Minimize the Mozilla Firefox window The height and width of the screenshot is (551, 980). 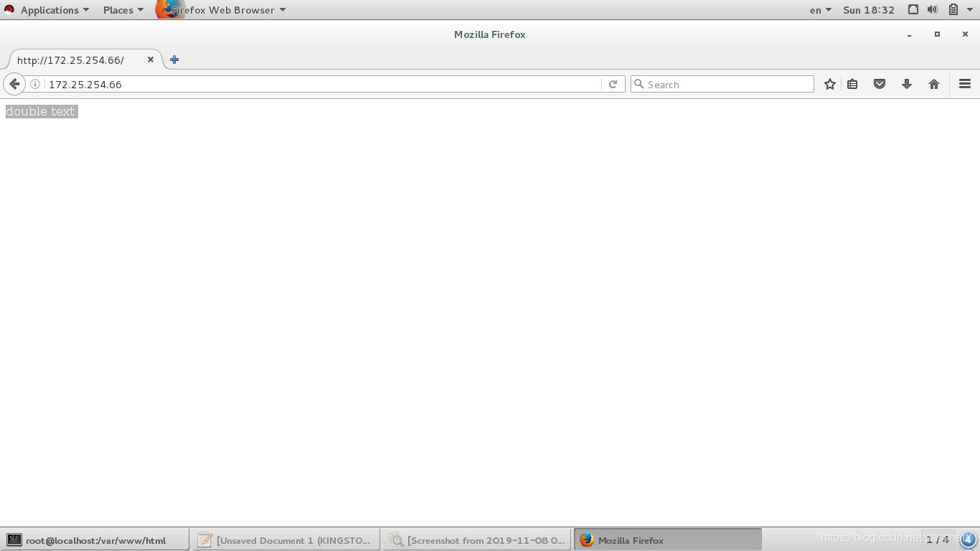pos(910,34)
